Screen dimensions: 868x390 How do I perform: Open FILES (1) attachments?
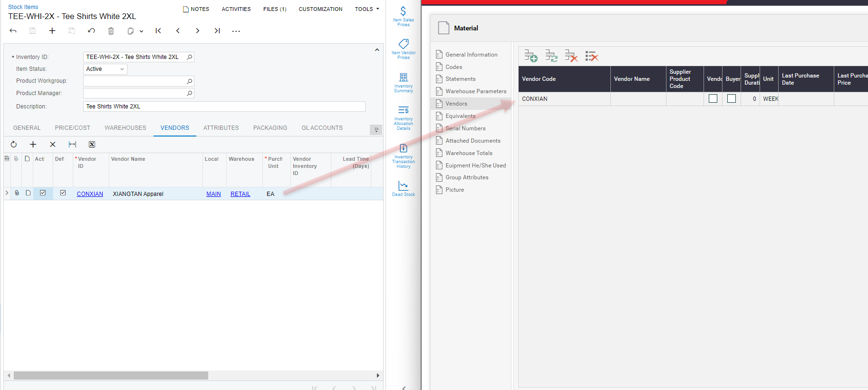pos(275,9)
